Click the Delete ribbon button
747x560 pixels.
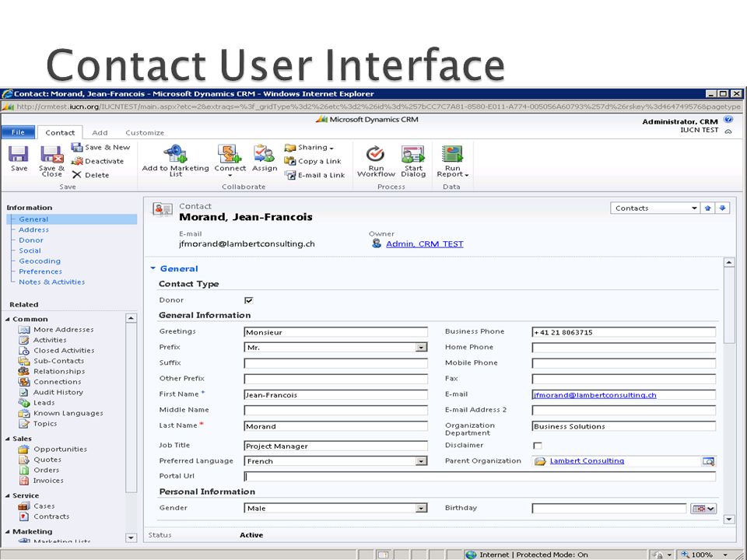point(90,175)
